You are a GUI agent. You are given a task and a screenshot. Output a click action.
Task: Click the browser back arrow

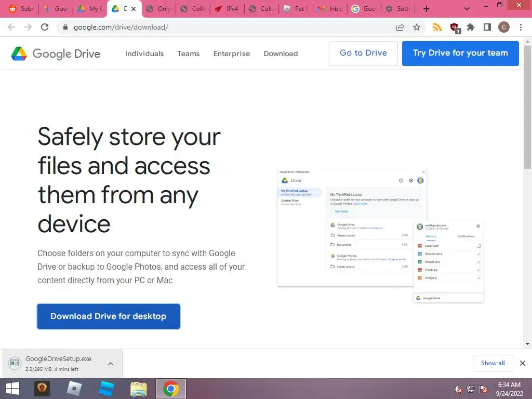point(11,27)
